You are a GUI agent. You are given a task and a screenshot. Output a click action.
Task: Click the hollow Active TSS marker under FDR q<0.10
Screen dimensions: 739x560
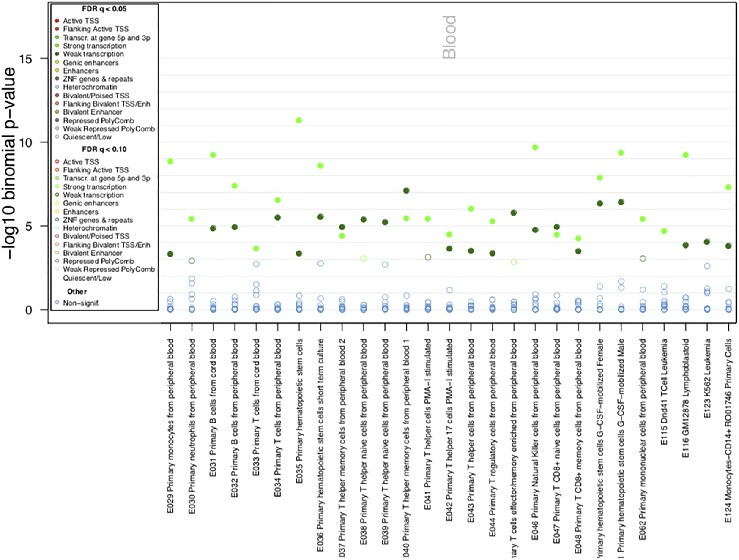click(57, 161)
